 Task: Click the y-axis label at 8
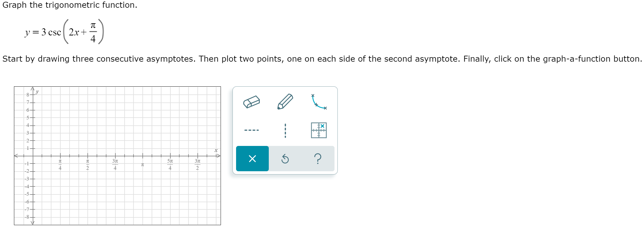coord(27,95)
